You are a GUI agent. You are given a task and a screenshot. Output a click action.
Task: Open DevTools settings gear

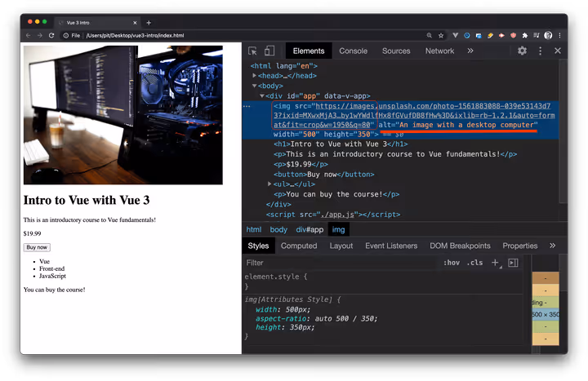pyautogui.click(x=522, y=51)
